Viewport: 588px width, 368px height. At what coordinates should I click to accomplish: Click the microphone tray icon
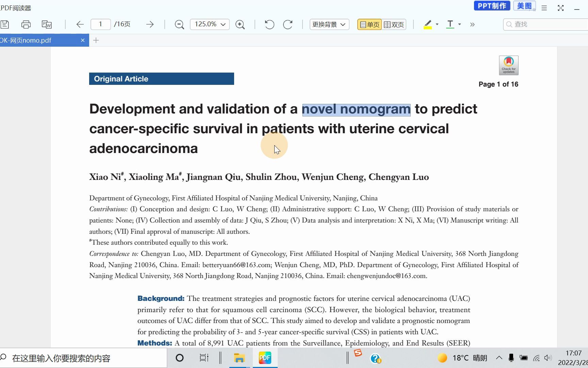click(511, 358)
